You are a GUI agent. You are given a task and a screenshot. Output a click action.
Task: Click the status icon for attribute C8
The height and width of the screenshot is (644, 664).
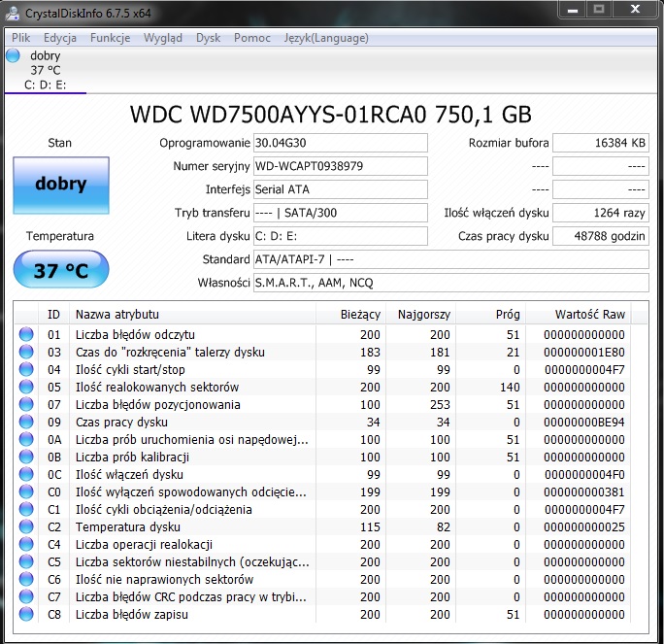pos(26,614)
